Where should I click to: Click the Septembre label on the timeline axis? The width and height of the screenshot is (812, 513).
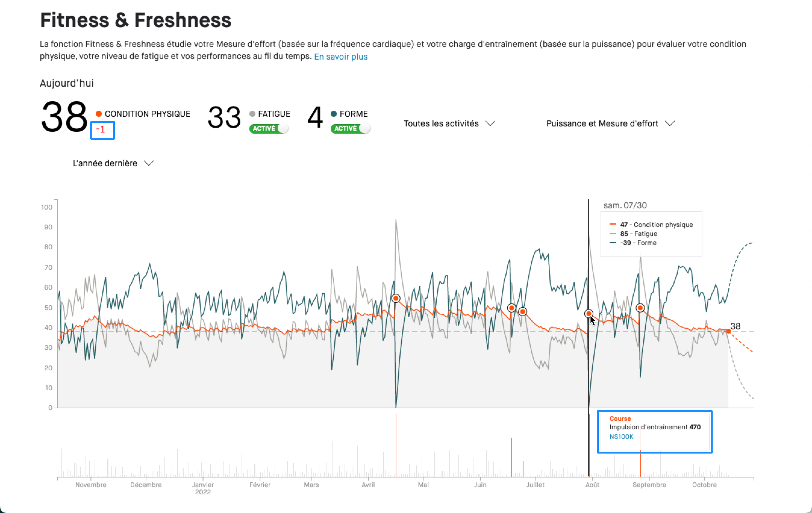pyautogui.click(x=649, y=485)
